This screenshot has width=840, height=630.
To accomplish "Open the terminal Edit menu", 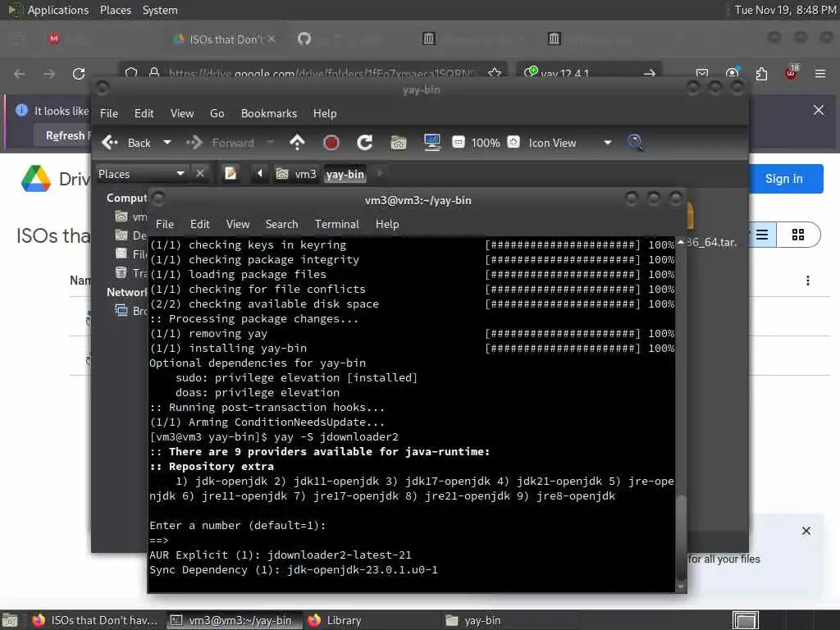I will pyautogui.click(x=200, y=224).
